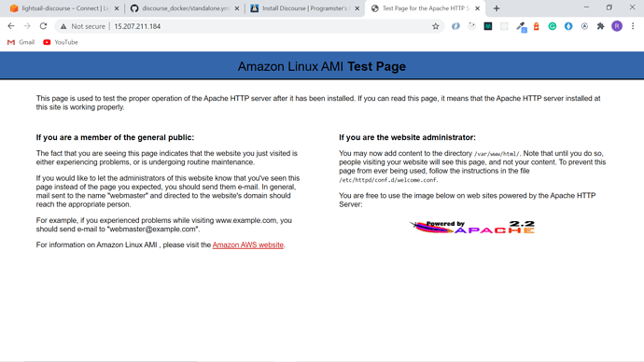Click the /etc/httpd/conf.d/welcome.conf path text
Image resolution: width=644 pixels, height=362 pixels.
(388, 180)
